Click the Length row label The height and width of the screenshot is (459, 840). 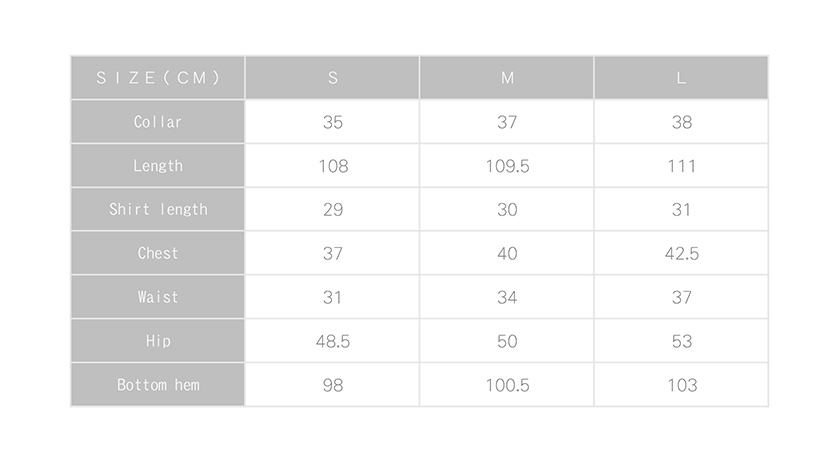[158, 166]
